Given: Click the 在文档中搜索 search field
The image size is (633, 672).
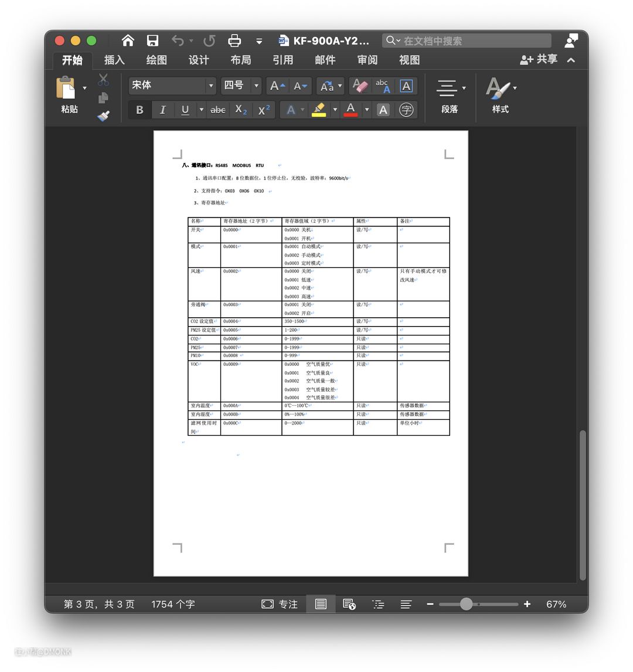Looking at the screenshot, I should click(467, 40).
